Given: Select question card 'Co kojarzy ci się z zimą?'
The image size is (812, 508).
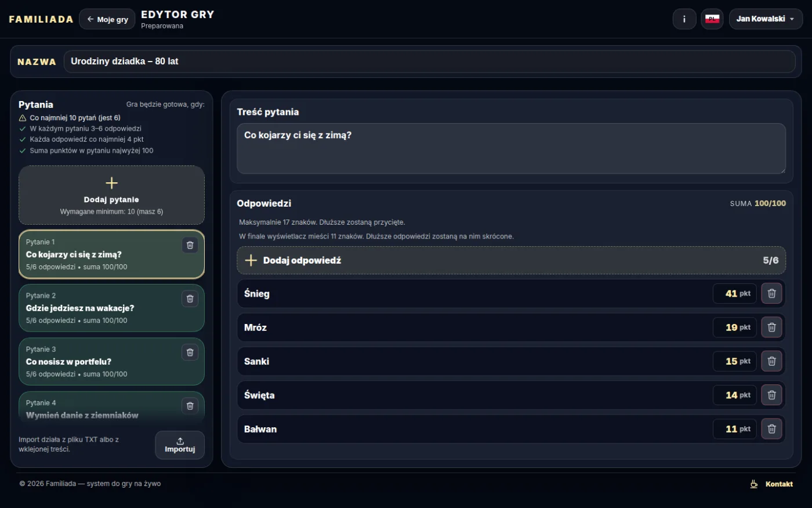Looking at the screenshot, I should pos(111,254).
